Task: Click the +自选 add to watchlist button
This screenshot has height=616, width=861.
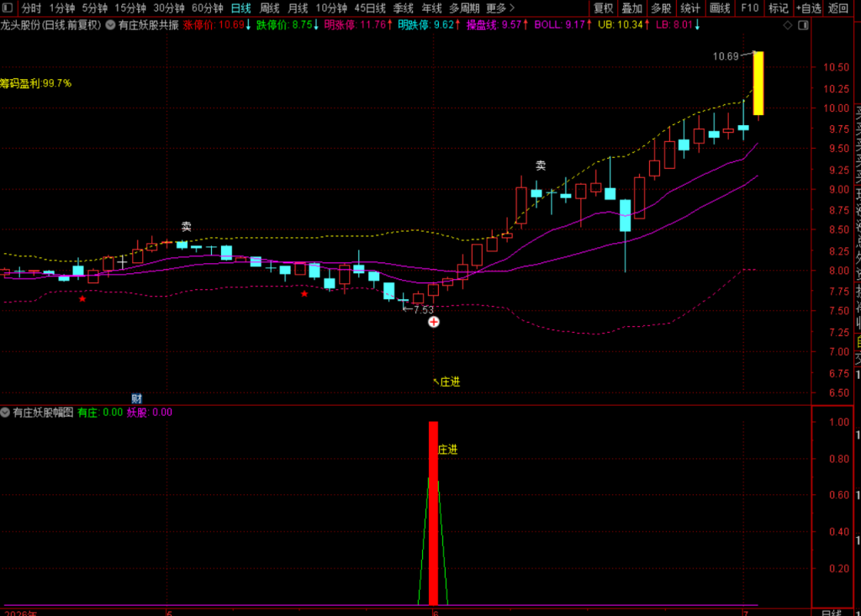Action: point(808,8)
